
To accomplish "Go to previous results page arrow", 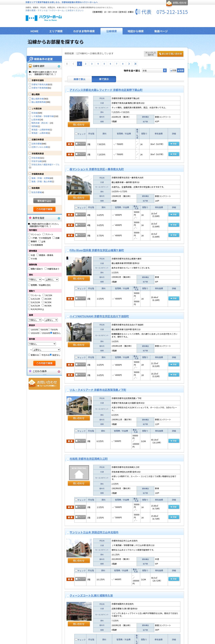I will 73,64.
